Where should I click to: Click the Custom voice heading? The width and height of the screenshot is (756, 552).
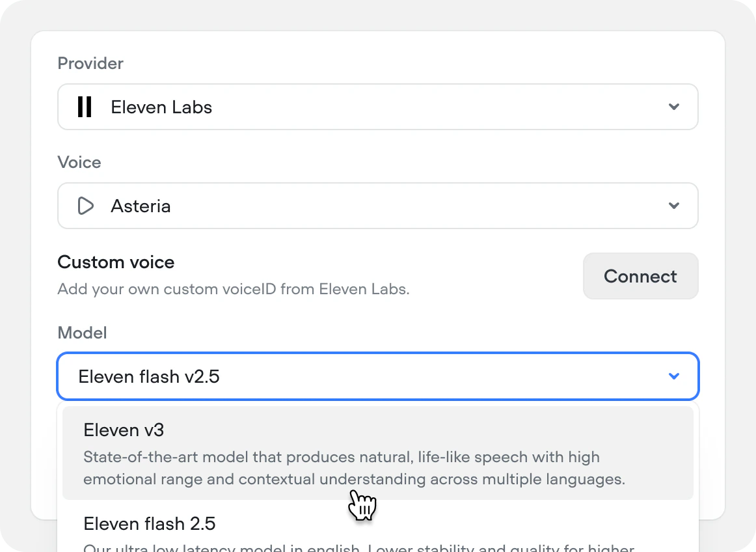point(116,262)
